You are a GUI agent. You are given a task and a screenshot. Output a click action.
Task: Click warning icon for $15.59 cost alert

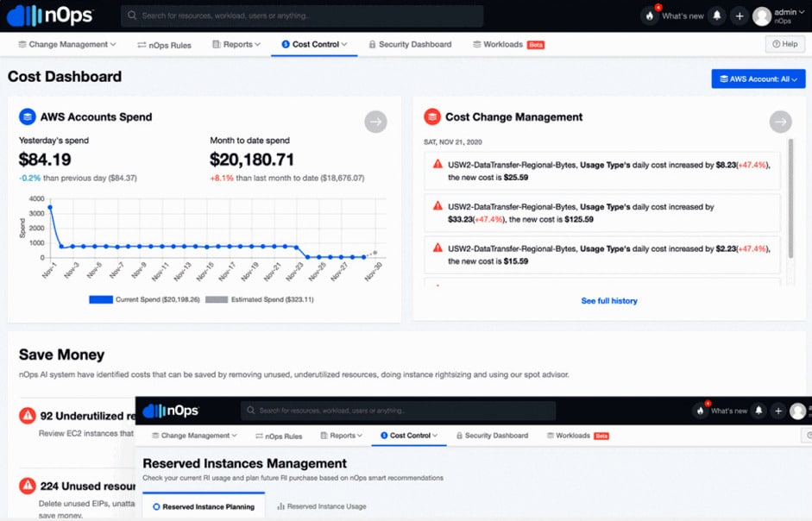click(437, 248)
